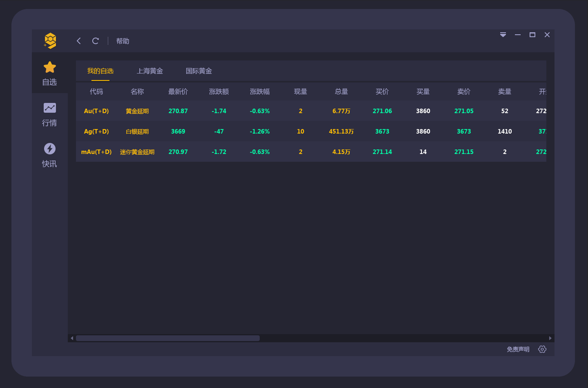Switch to the 国际黄金 tab
588x388 pixels.
point(199,71)
